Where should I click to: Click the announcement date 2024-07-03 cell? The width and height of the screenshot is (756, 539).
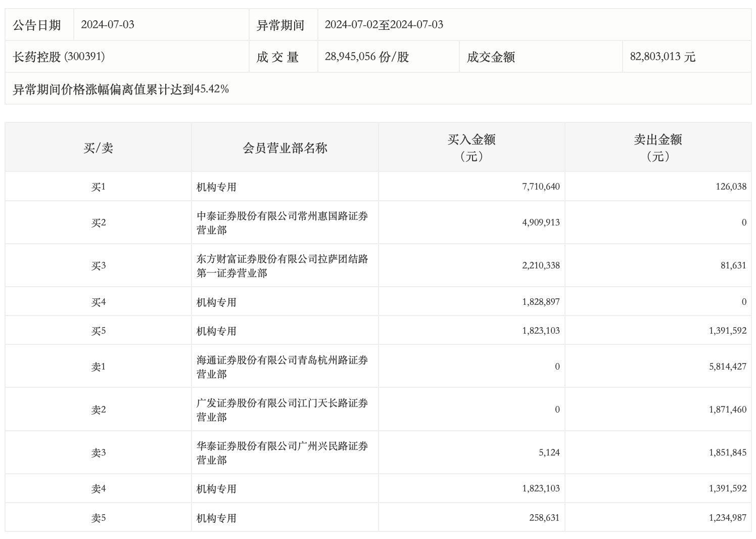click(108, 25)
